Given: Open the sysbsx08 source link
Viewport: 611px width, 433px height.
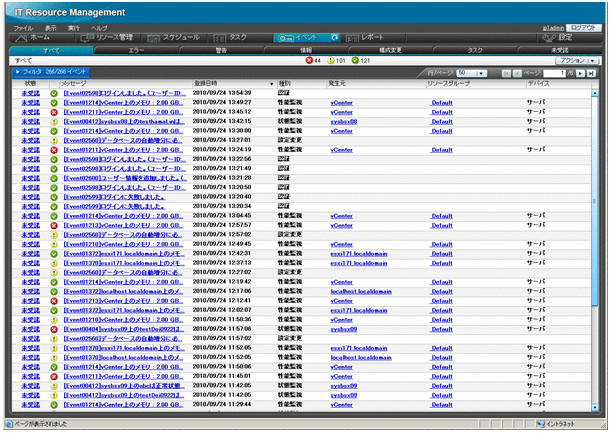Looking at the screenshot, I should tap(344, 120).
